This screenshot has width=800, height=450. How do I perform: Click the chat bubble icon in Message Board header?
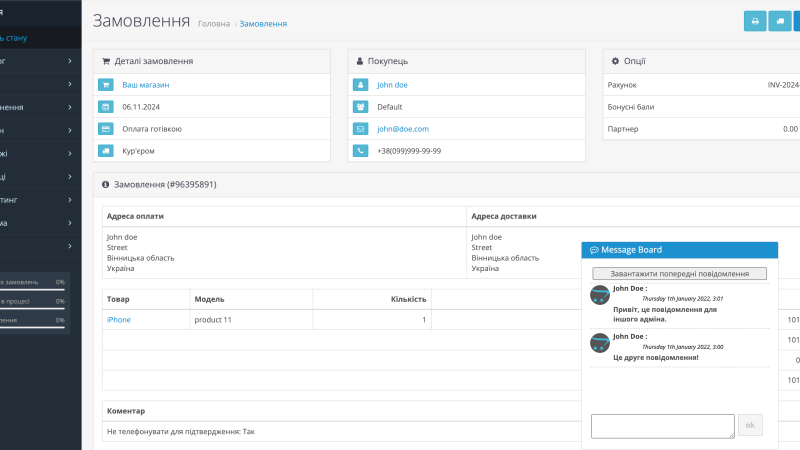coord(594,250)
